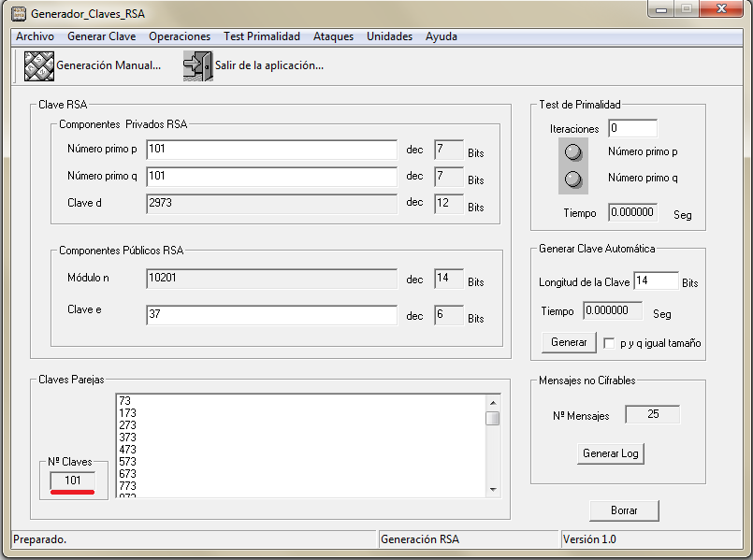
Task: Click the application icon in title bar
Action: [x=18, y=14]
